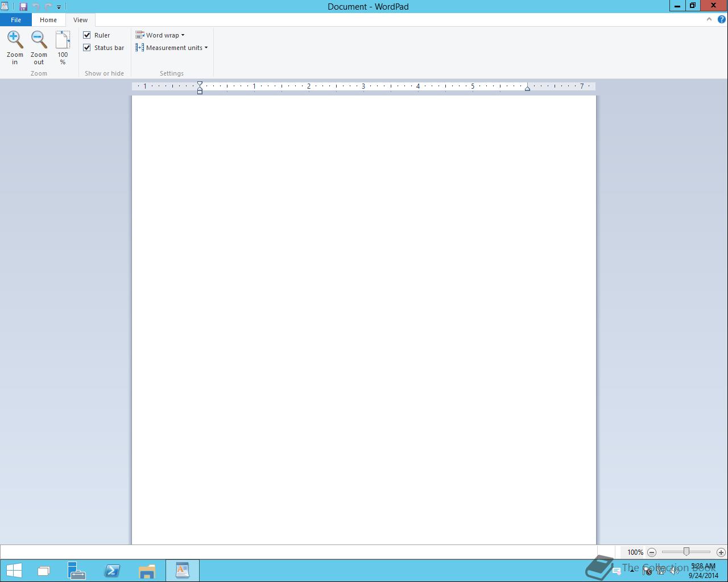Image resolution: width=728 pixels, height=582 pixels.
Task: Save the document from the quick access toolbar
Action: (23, 6)
